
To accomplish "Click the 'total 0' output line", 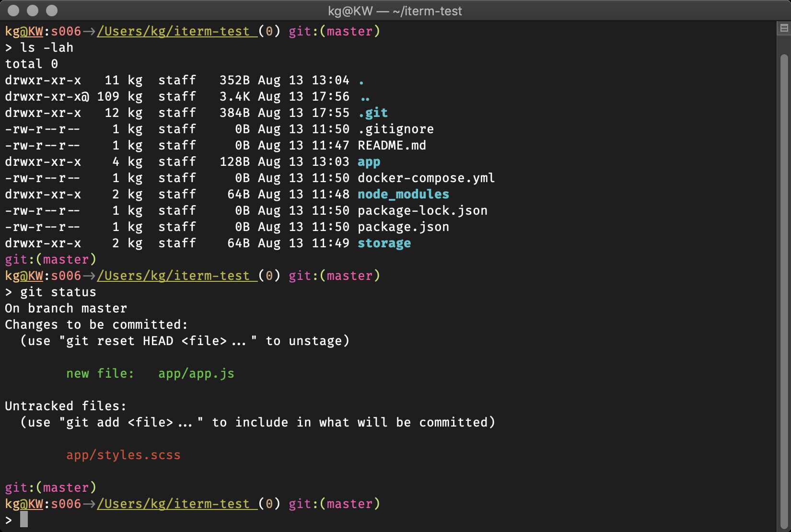I will click(32, 64).
